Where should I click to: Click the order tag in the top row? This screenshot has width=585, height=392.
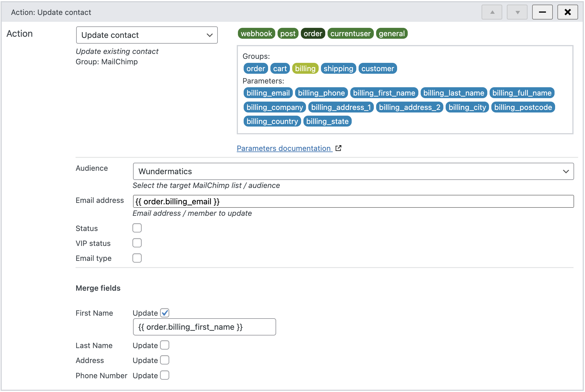[313, 33]
